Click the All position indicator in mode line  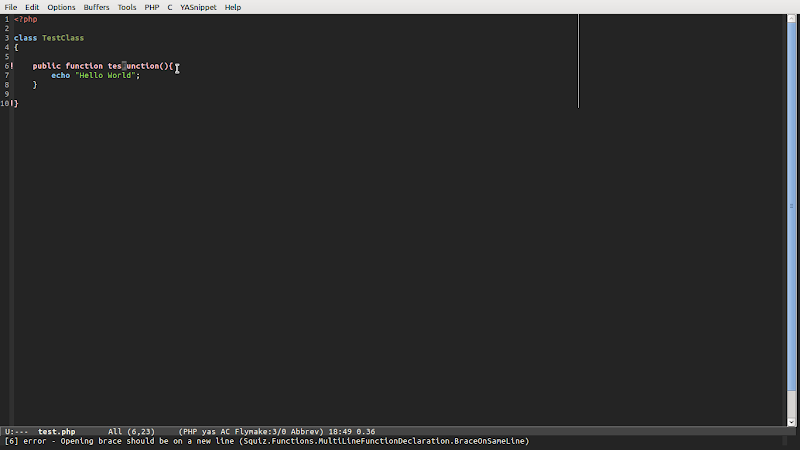pos(115,432)
